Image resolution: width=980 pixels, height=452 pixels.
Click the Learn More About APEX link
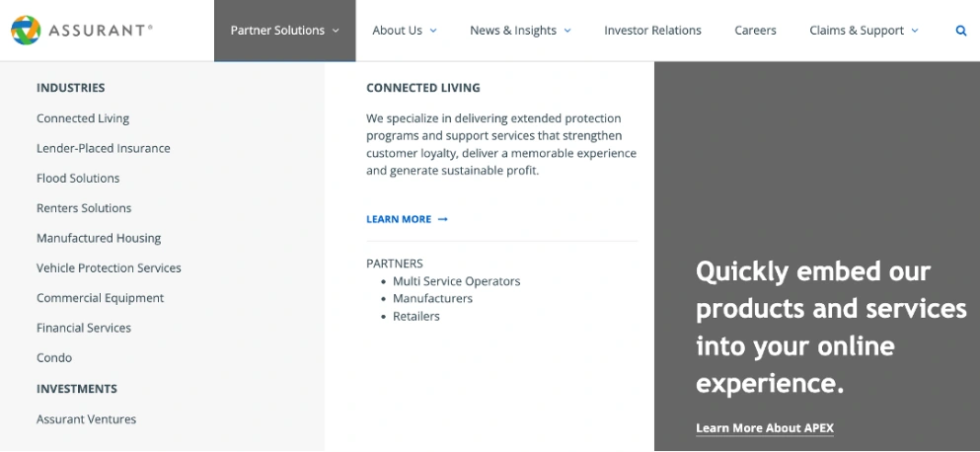765,428
